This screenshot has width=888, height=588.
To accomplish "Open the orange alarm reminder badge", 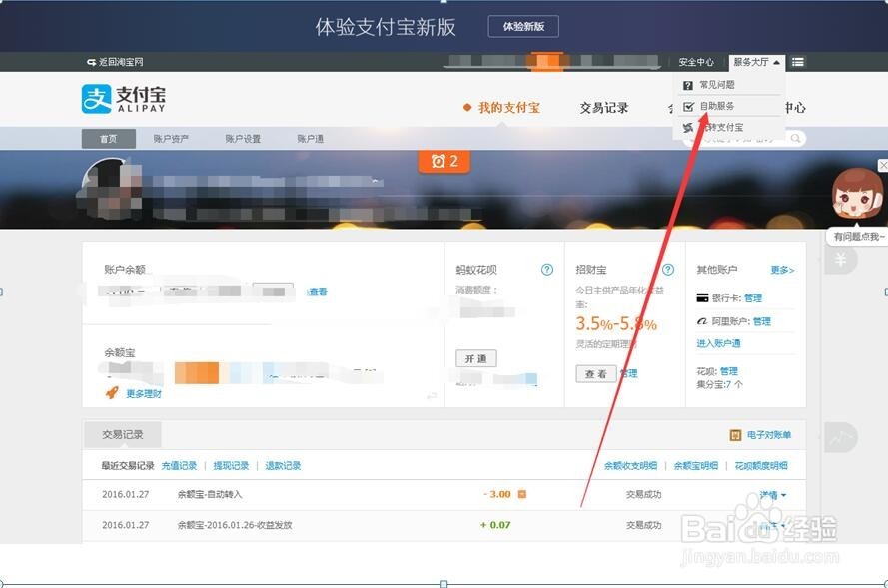I will coord(444,162).
